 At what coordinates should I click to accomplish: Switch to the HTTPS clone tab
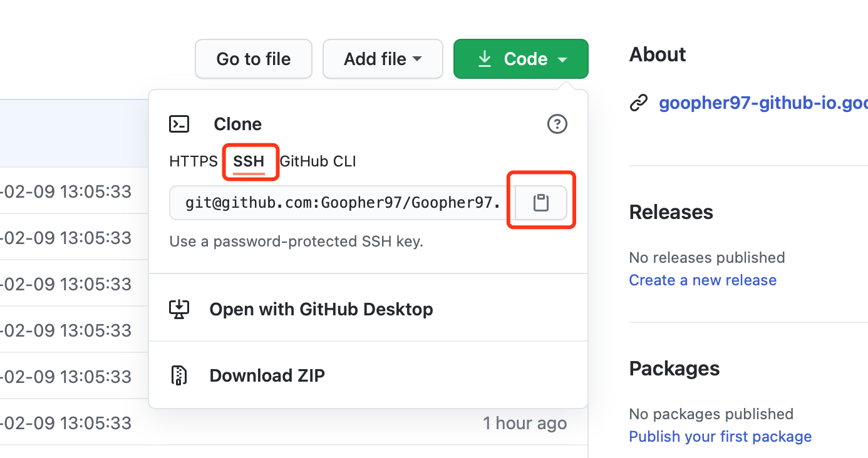(194, 161)
